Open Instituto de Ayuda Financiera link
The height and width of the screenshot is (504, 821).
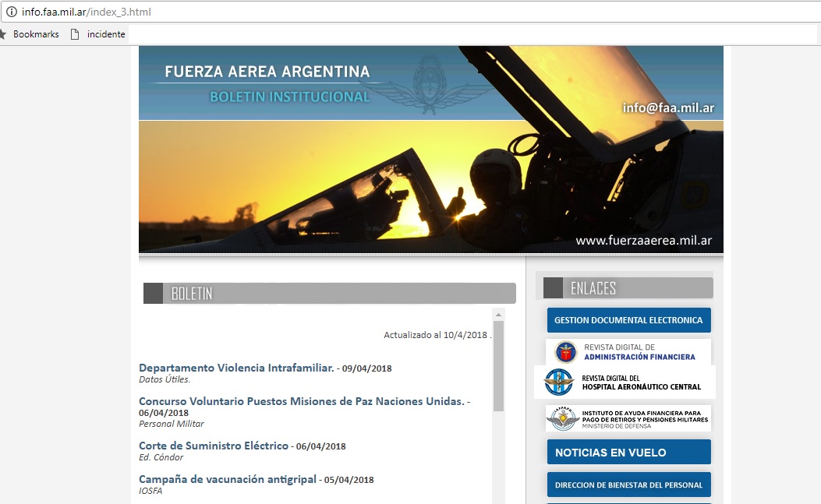point(628,418)
